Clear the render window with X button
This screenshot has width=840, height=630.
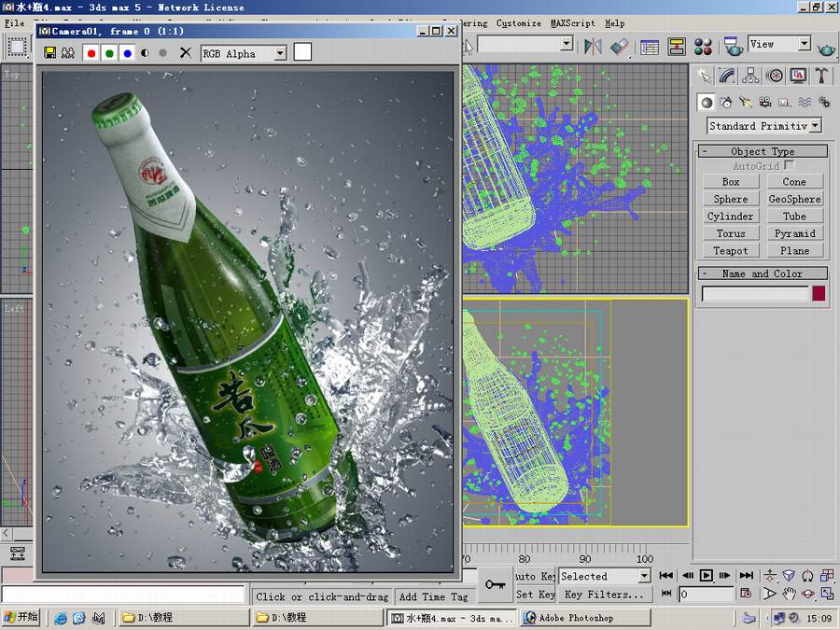[186, 53]
